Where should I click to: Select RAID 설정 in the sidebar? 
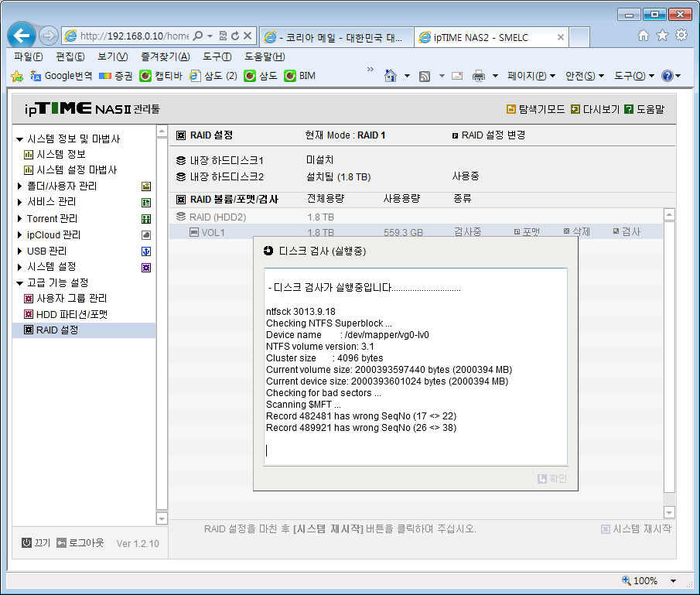84,330
